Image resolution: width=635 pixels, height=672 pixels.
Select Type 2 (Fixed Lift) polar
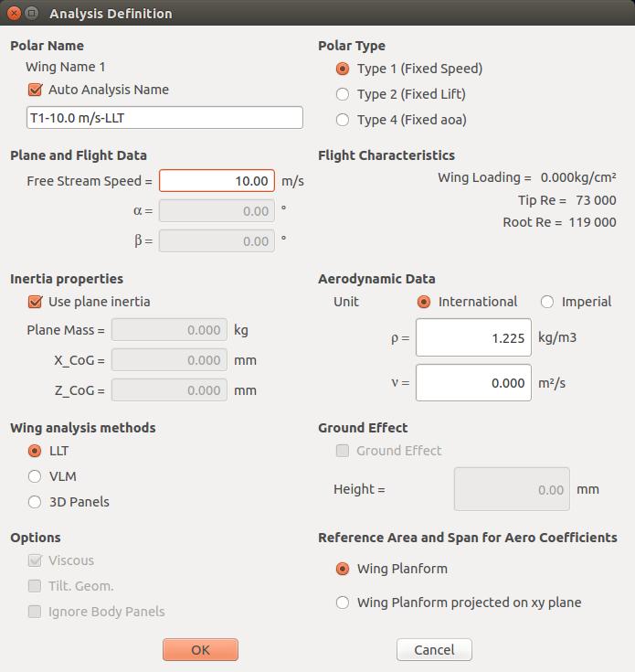[x=343, y=94]
